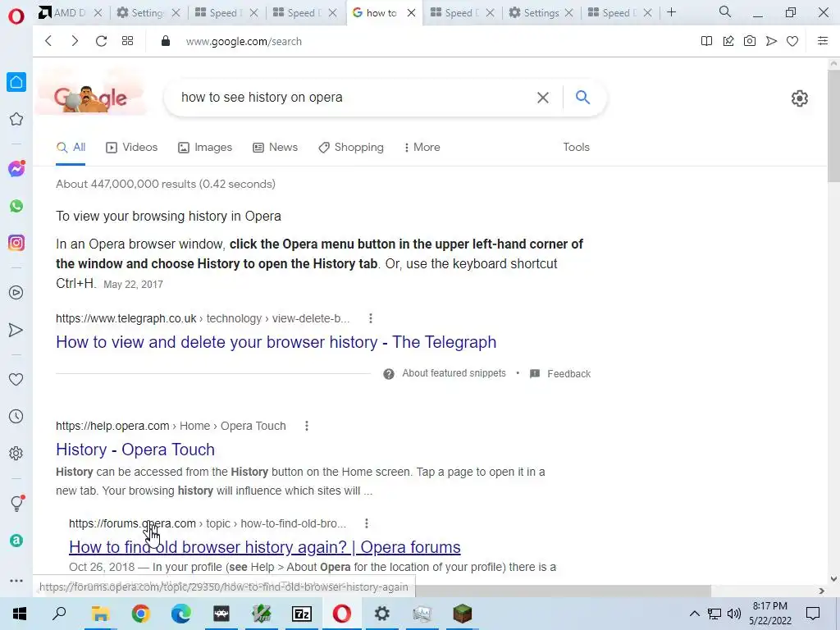Viewport: 840px width, 630px height.
Task: Open Instagram in the sidebar
Action: point(16,243)
